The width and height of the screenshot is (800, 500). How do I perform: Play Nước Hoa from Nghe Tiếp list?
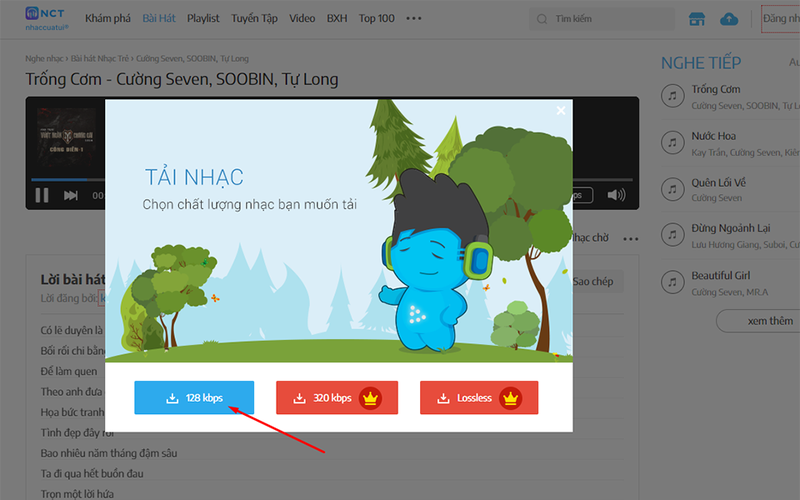tap(713, 136)
